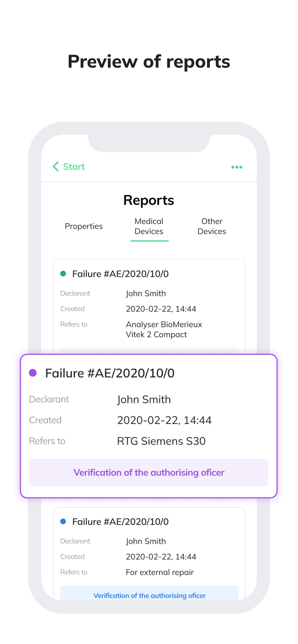Screen dimensions: 298x644
Task: Tap the purple status dot on highlighted report
Action: point(33,373)
